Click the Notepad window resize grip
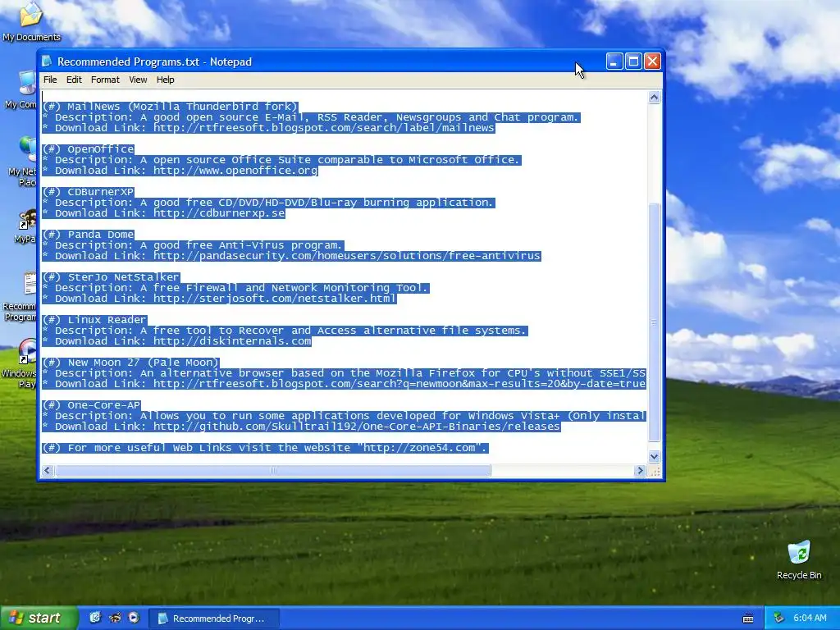 pos(655,471)
